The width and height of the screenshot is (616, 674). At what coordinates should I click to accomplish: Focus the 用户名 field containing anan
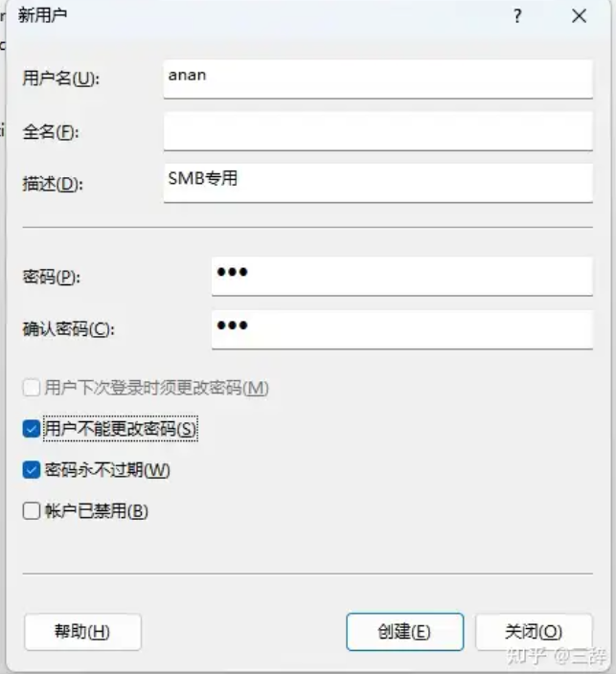(x=377, y=78)
